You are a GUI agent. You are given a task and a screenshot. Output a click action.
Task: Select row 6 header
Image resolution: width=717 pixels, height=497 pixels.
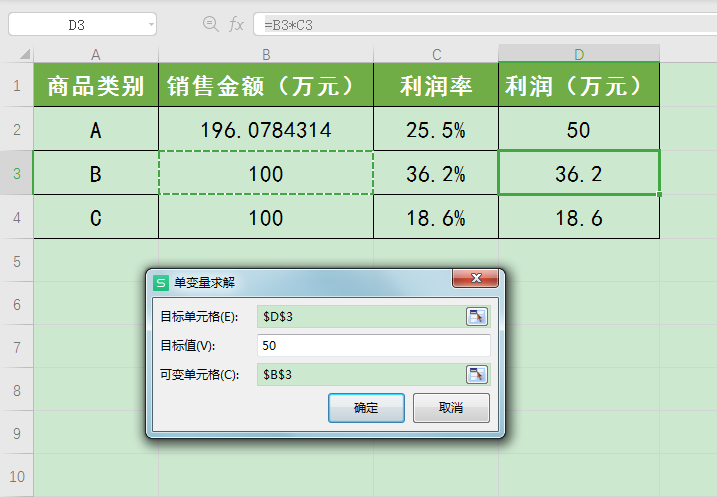click(x=17, y=304)
